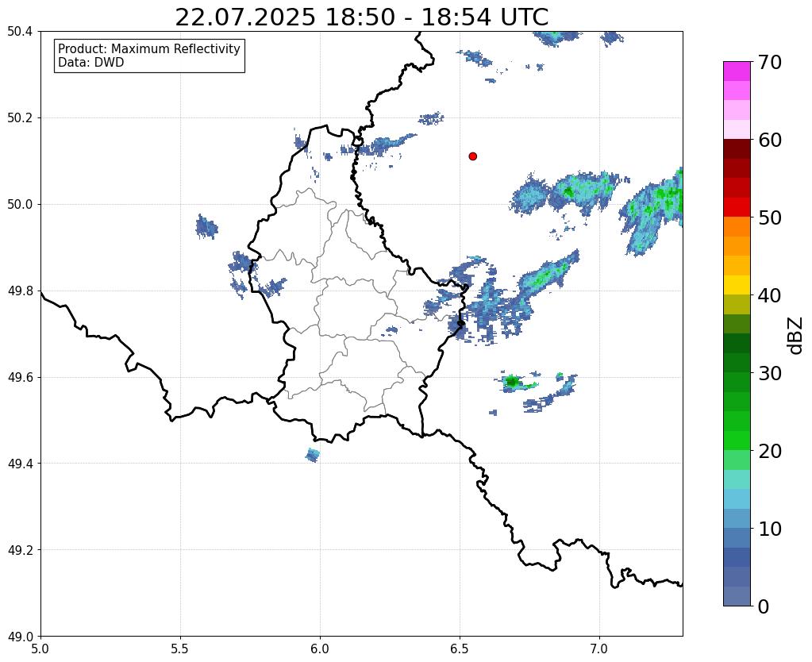This screenshot has width=812, height=662.
Task: Click the colorbar tick label 20
Action: pyautogui.click(x=770, y=451)
